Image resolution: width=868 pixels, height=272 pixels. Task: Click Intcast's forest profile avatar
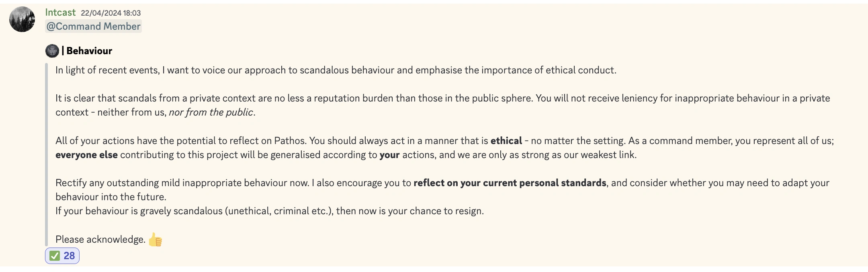[22, 19]
